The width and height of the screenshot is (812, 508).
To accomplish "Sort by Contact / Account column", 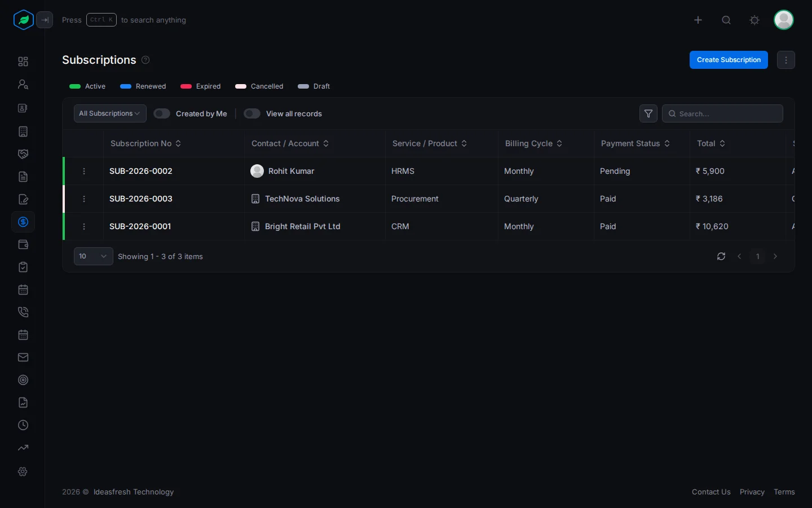I will 290,143.
